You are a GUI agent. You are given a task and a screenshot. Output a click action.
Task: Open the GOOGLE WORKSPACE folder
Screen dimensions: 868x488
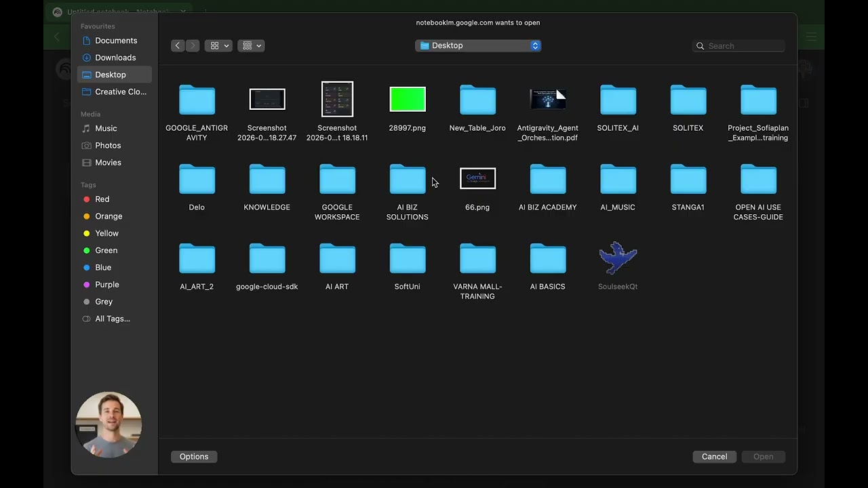click(337, 180)
